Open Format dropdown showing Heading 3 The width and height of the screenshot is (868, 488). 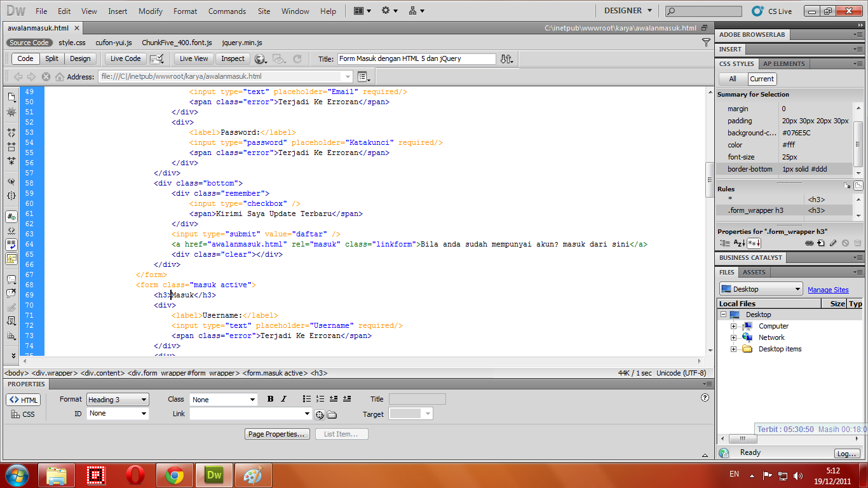[118, 400]
